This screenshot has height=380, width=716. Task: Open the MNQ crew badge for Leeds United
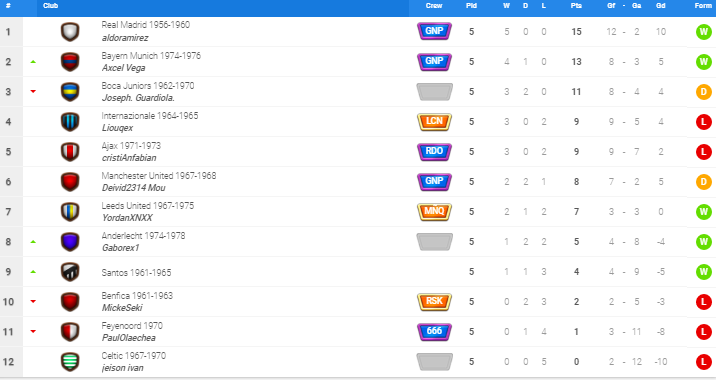[434, 211]
